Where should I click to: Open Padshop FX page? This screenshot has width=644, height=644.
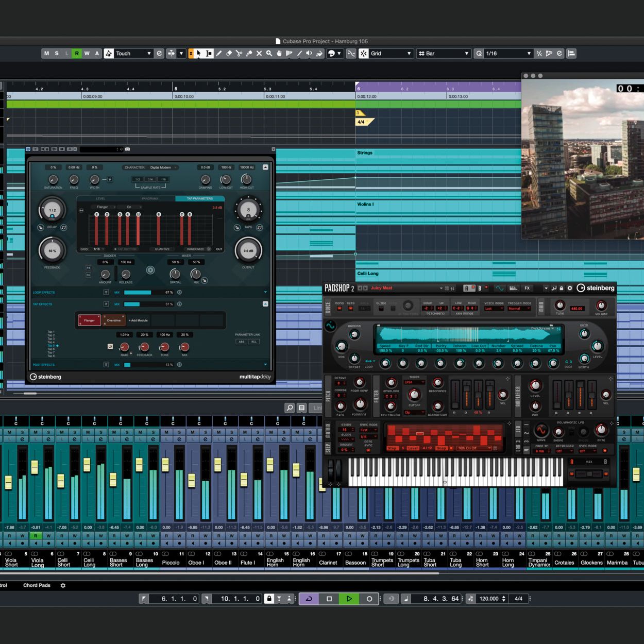(527, 288)
